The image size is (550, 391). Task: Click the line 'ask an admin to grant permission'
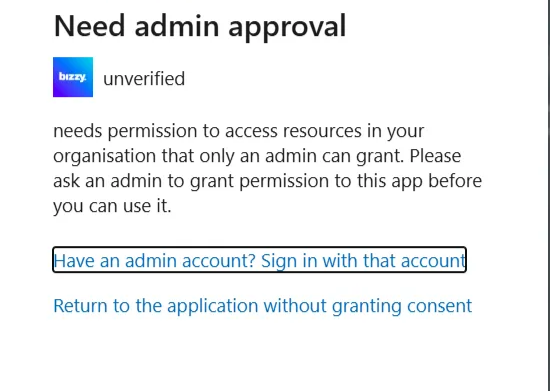[267, 181]
